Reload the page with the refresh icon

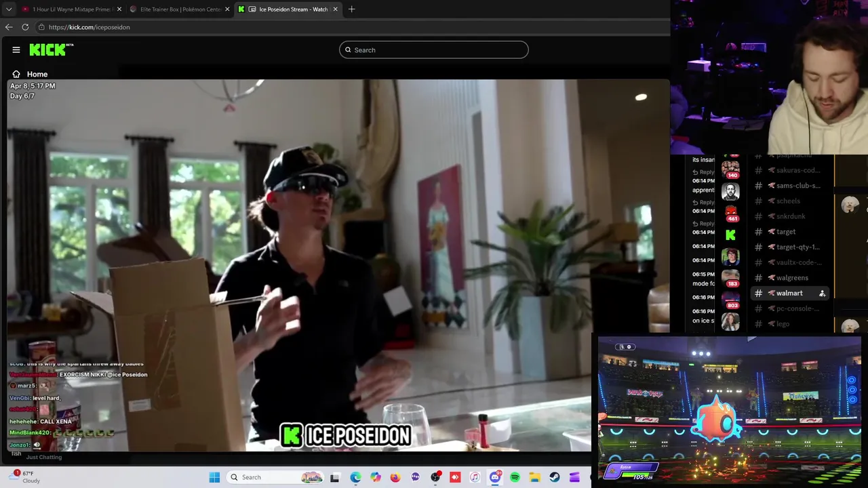[25, 27]
